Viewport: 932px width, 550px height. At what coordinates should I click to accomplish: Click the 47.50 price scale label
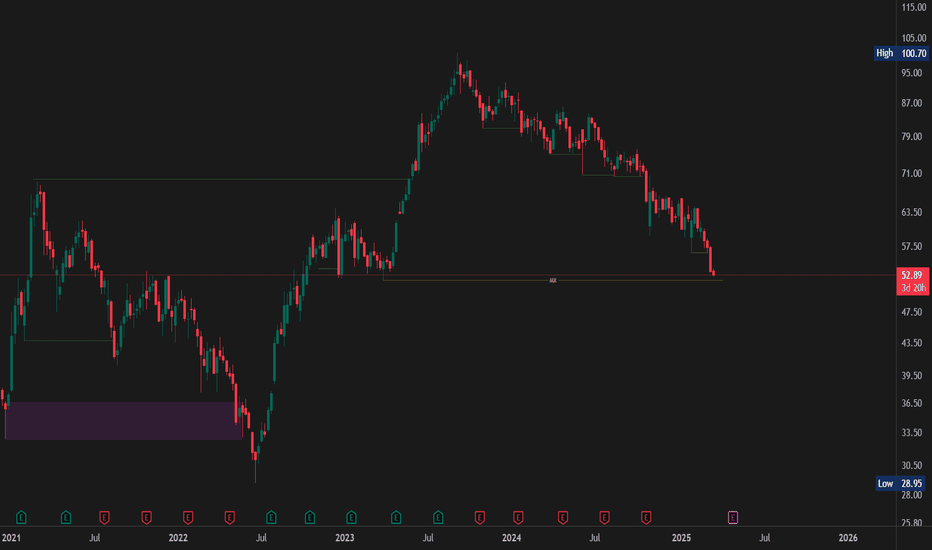pyautogui.click(x=912, y=312)
